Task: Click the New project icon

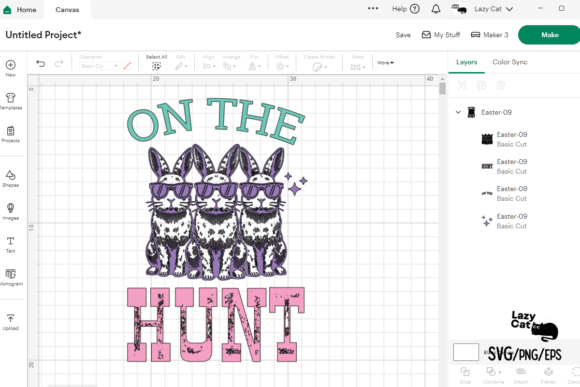Action: click(x=10, y=68)
